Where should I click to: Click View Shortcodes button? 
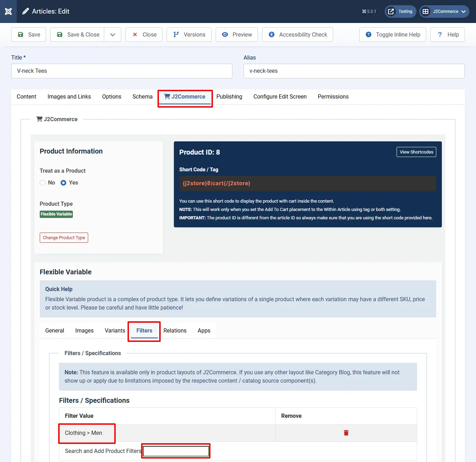pos(416,152)
